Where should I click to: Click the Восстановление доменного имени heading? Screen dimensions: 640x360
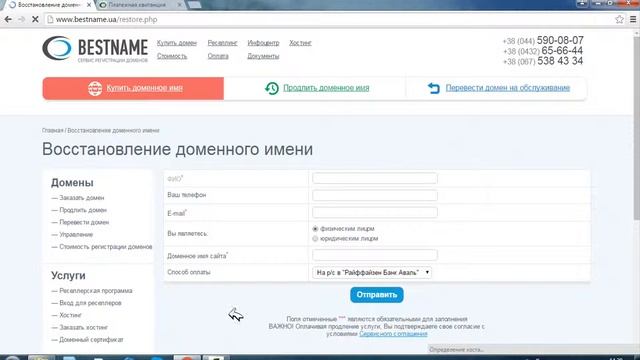click(178, 149)
